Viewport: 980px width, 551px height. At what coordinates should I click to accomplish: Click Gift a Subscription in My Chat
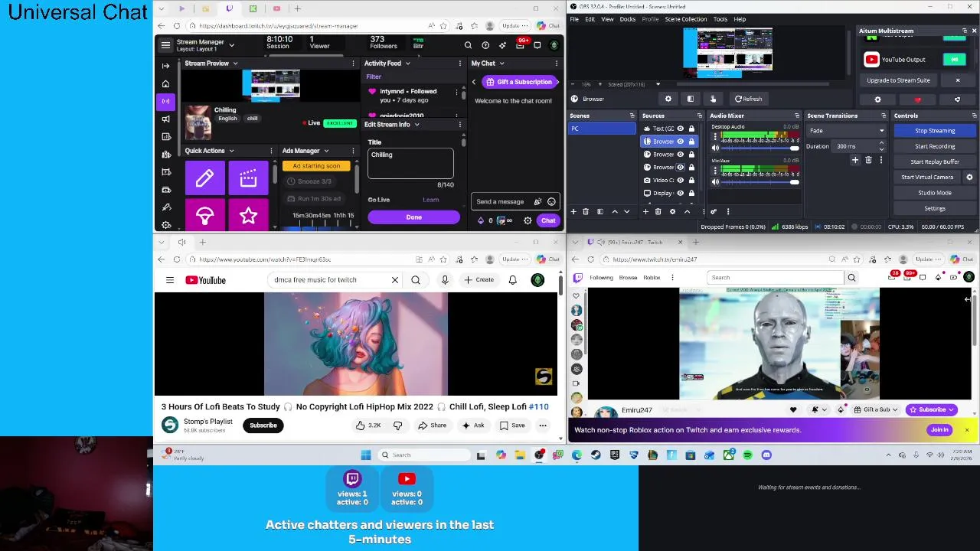(x=519, y=82)
